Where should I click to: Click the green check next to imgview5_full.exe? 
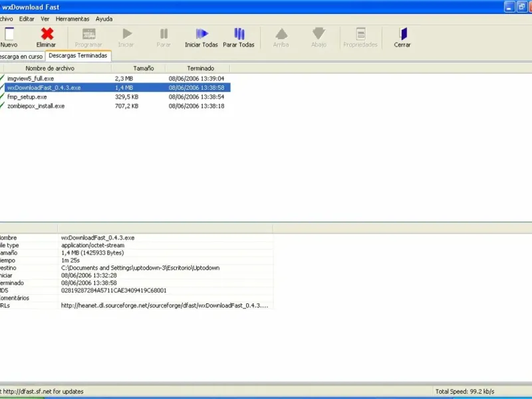pos(2,78)
